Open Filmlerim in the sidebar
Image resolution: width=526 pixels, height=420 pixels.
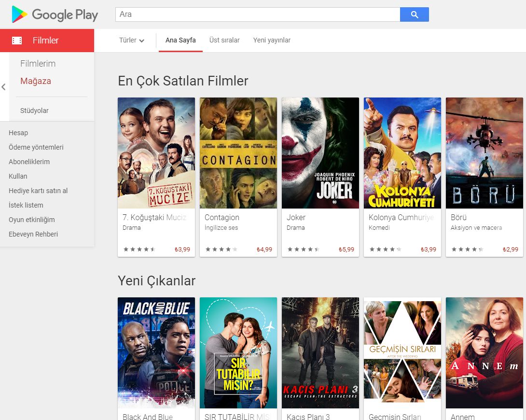[38, 63]
